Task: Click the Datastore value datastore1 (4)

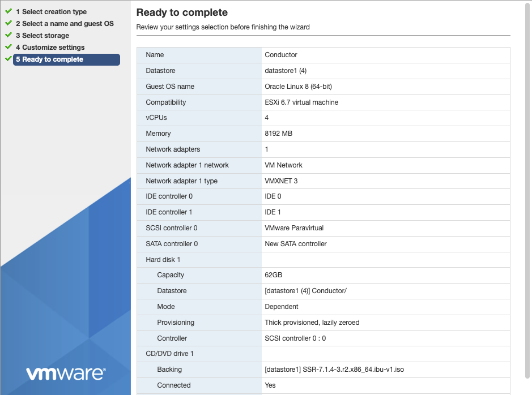Action: [x=286, y=71]
